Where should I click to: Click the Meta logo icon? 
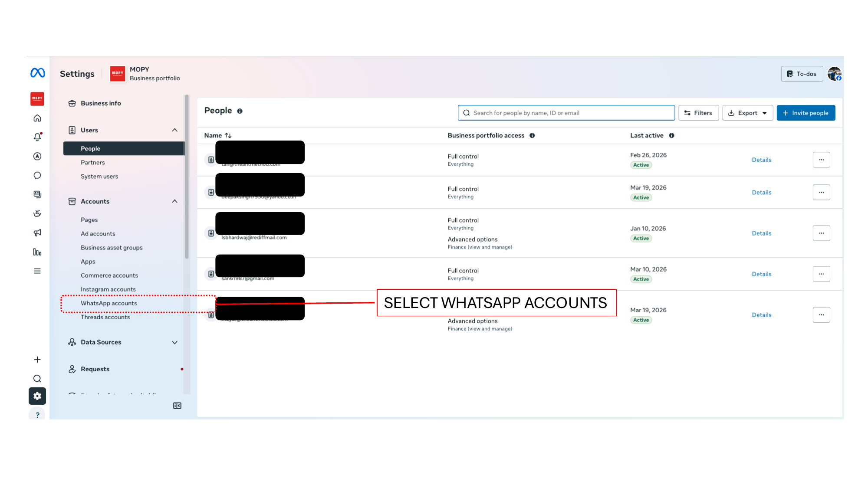37,73
